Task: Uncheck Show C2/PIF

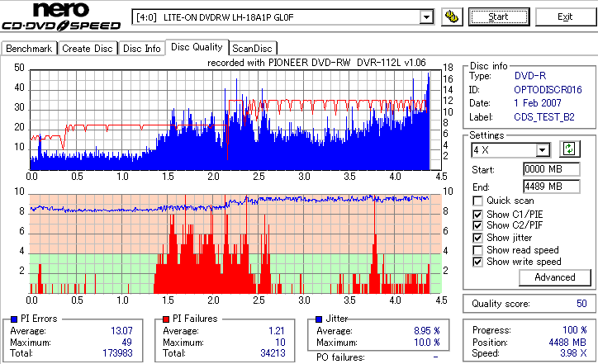Action: [x=477, y=225]
